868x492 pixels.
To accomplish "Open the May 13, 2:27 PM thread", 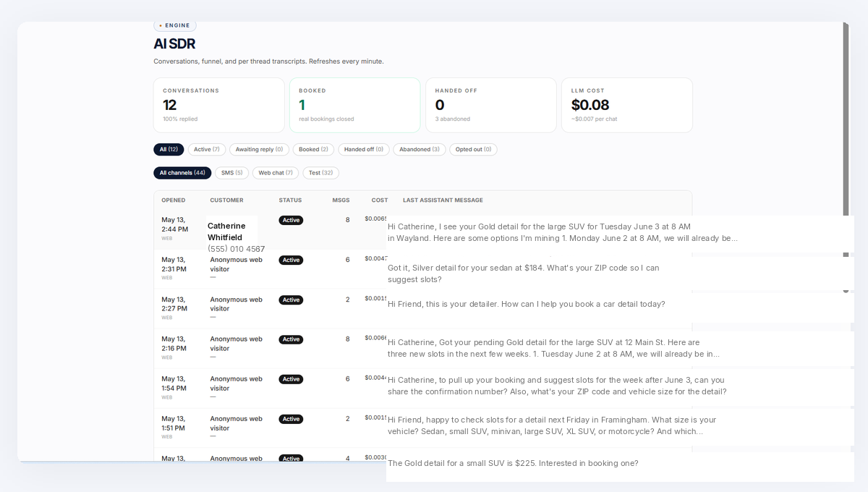I will pos(174,304).
